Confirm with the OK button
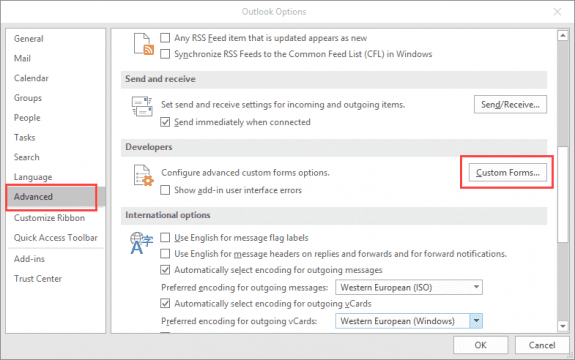This screenshot has width=575, height=360. click(x=480, y=345)
